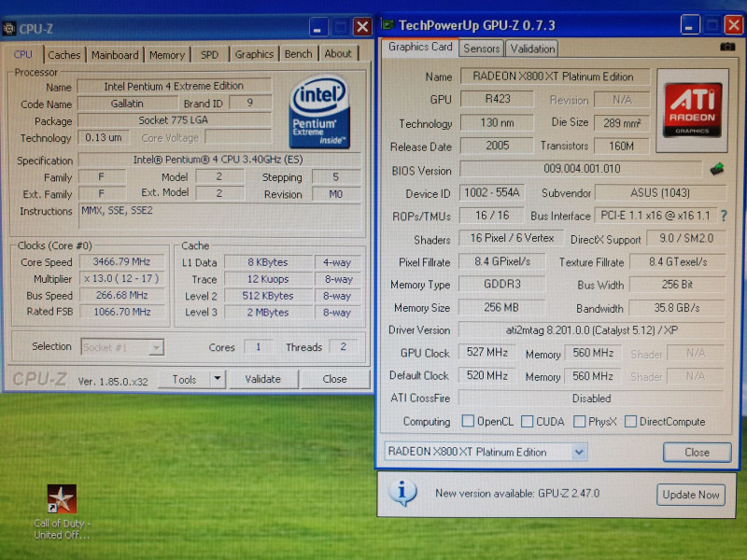Viewport: 747px width, 560px height.
Task: Click the Intel Pentium Extreme logo
Action: 319,112
